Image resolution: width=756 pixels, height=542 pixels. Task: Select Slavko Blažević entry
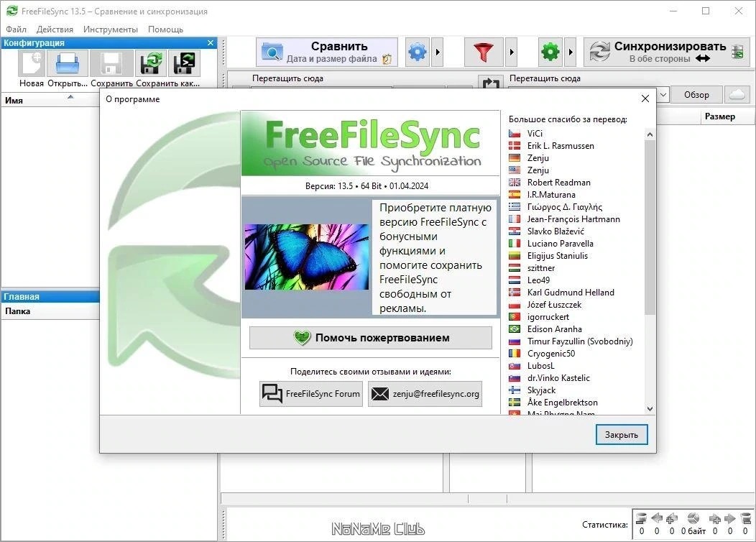click(556, 231)
